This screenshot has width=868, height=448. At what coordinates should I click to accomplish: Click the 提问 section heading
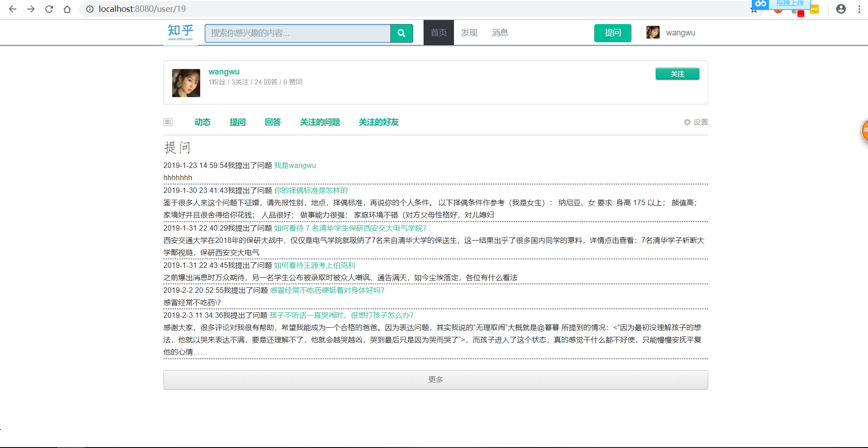178,148
